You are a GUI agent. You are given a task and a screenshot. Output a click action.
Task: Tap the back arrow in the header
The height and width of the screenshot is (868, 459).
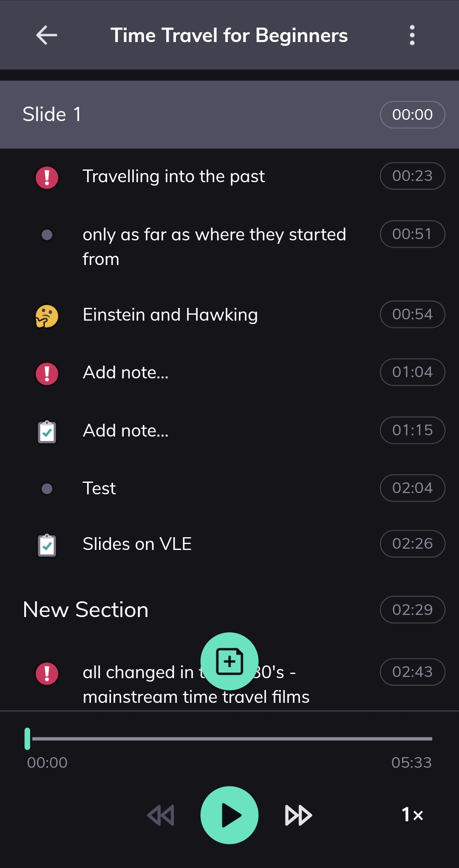pyautogui.click(x=46, y=35)
